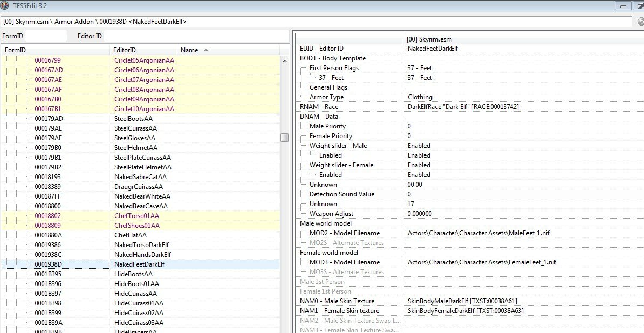Select the SteelBootsAA record
Image resolution: width=644 pixels, height=333 pixels.
click(140, 119)
